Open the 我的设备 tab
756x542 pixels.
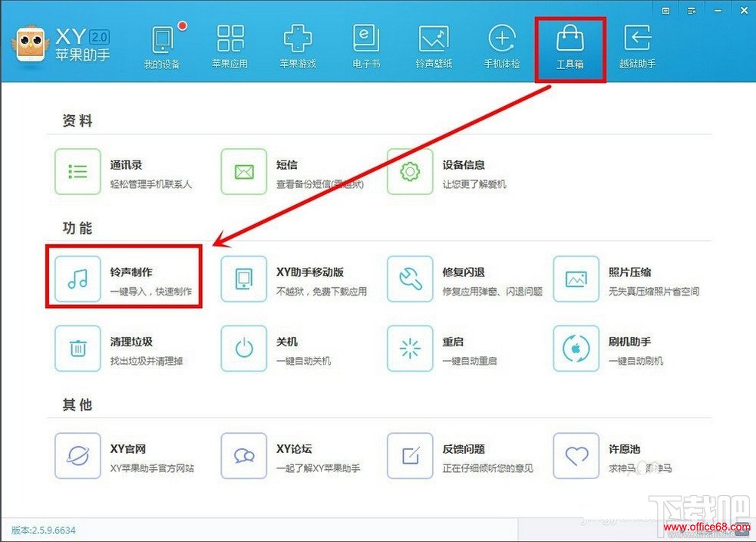tap(162, 47)
